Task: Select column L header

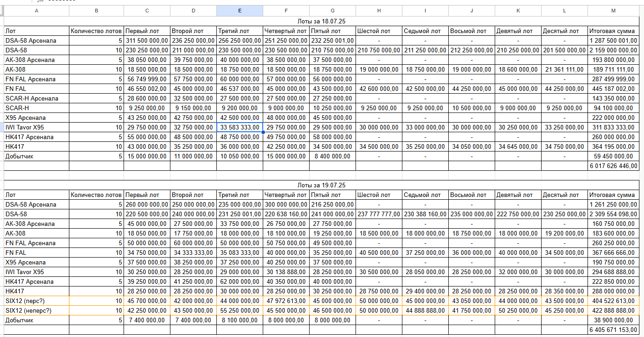Action: pos(565,11)
